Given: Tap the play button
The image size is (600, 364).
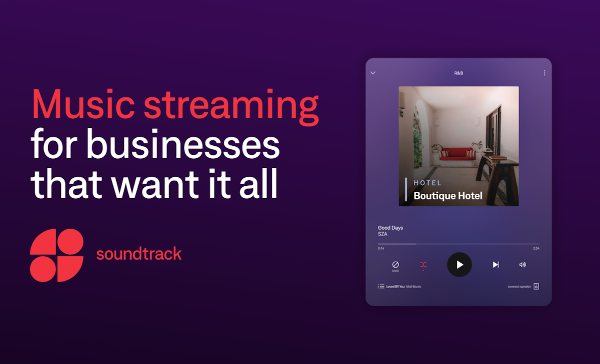Looking at the screenshot, I should click(x=459, y=265).
